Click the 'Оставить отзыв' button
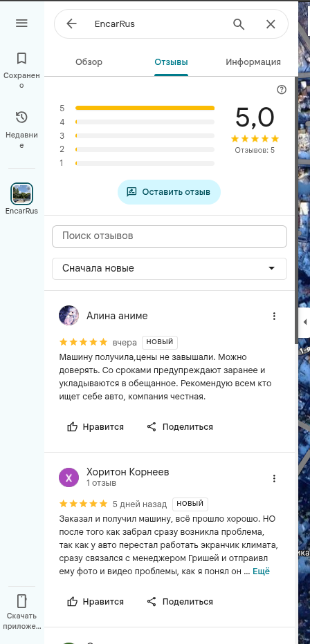The image size is (310, 644). click(x=169, y=192)
